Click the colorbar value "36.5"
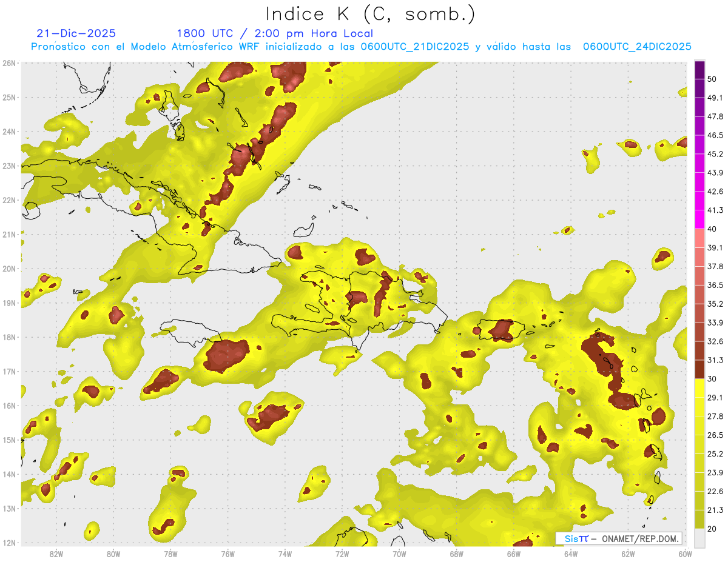Viewport: 728px width, 562px height. (x=715, y=286)
